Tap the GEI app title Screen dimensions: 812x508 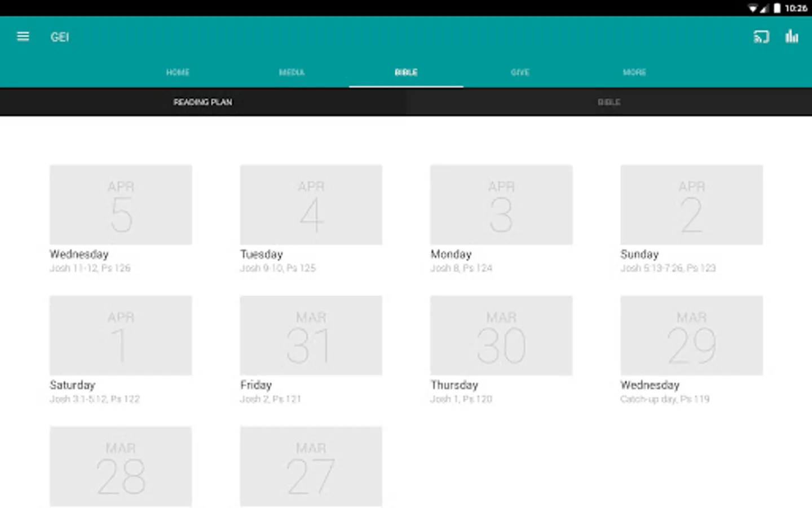60,37
